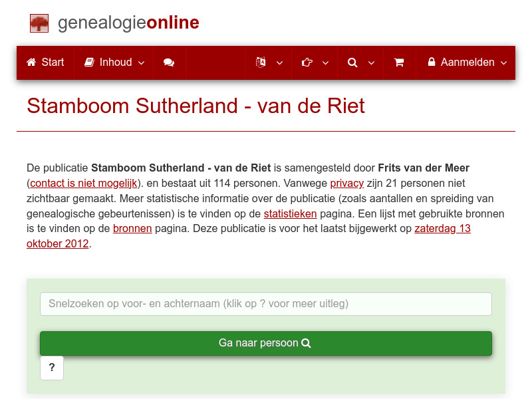Viewport: 532px width, 399px height.
Task: Open the bronnen link
Action: tap(132, 228)
